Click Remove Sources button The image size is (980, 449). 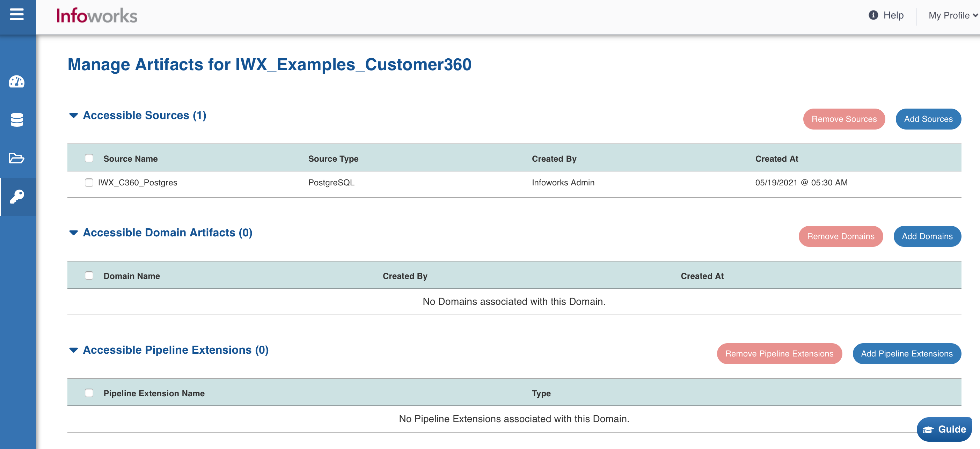[x=844, y=119]
